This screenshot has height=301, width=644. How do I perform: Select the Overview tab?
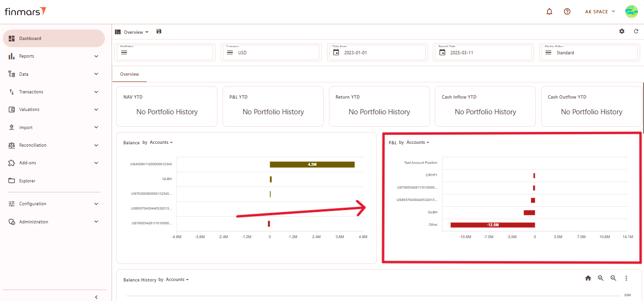pyautogui.click(x=130, y=74)
